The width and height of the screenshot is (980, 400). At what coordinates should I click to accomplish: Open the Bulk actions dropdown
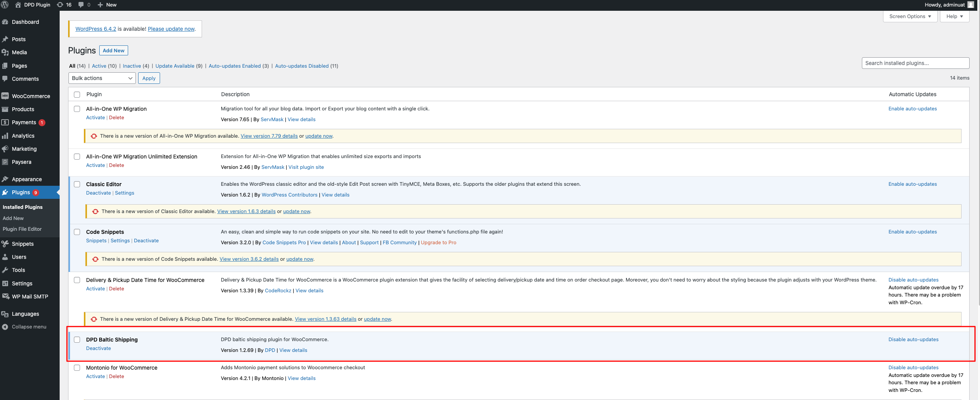(x=102, y=78)
